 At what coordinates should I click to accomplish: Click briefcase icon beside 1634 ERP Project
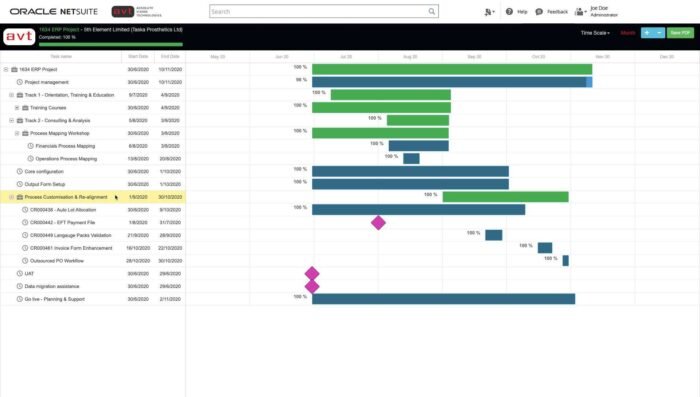[x=14, y=69]
